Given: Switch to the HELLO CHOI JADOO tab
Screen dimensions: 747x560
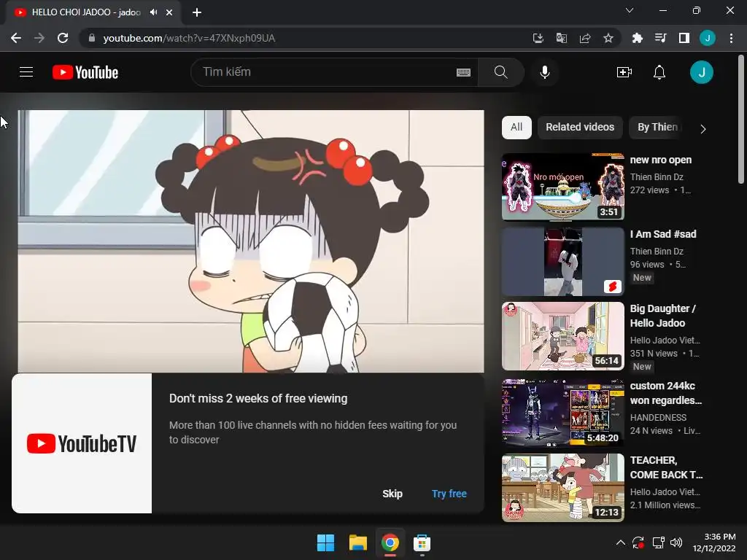Looking at the screenshot, I should click(86, 12).
